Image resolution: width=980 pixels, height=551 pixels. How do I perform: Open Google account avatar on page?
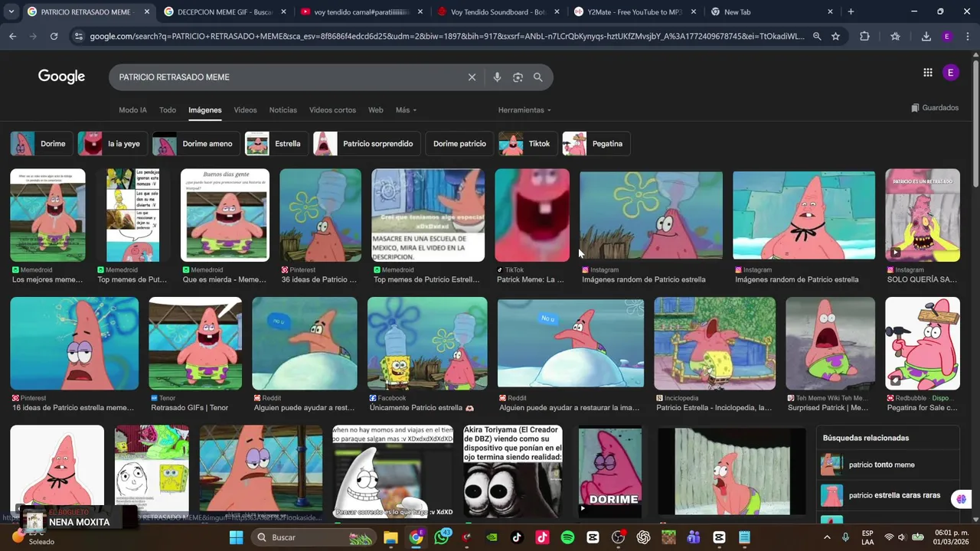click(950, 73)
